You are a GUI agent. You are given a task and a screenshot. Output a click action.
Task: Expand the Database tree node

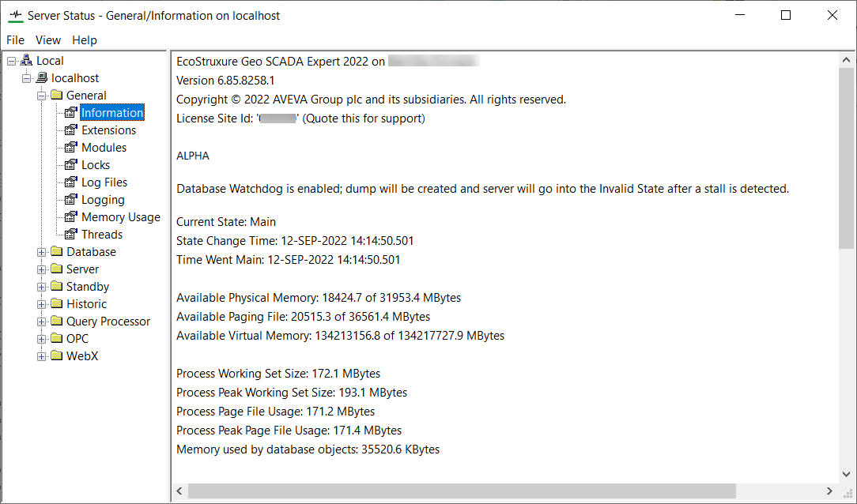(41, 252)
